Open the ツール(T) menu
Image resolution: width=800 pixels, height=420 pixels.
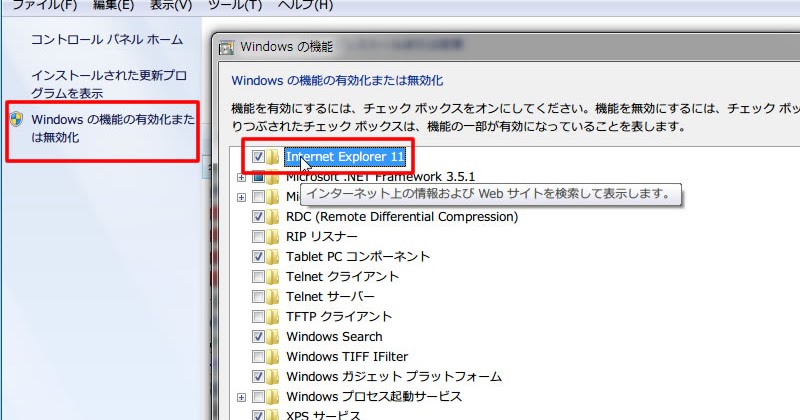click(x=235, y=5)
